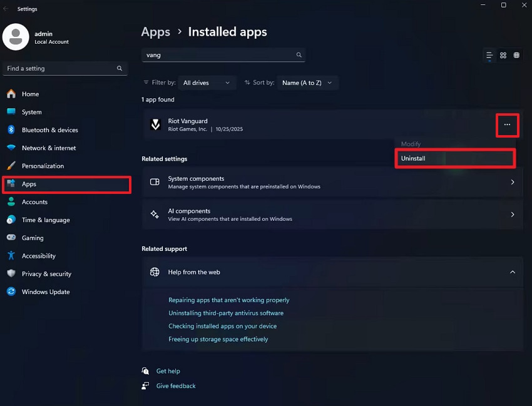Click the Riot Vanguard app shield icon
The image size is (532, 406).
coord(155,124)
